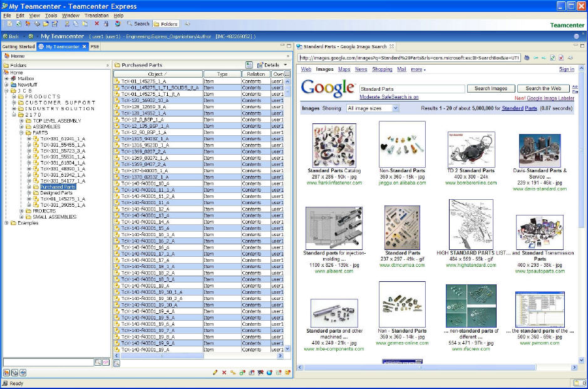The image size is (588, 389).
Task: Select Standard Parts Google Image Search tab
Action: (x=344, y=46)
